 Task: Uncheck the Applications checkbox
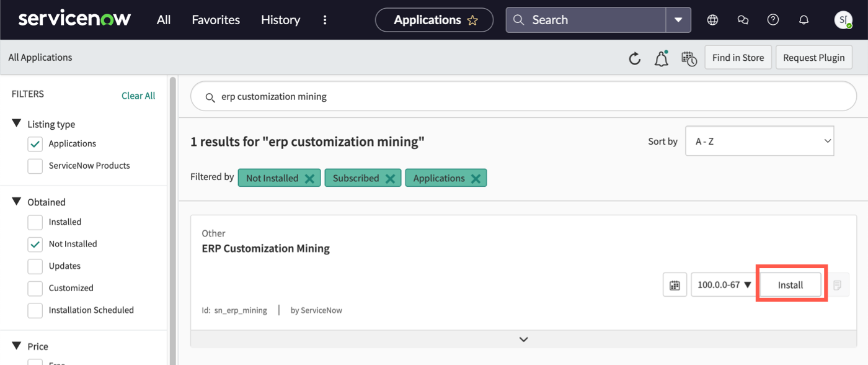click(35, 144)
